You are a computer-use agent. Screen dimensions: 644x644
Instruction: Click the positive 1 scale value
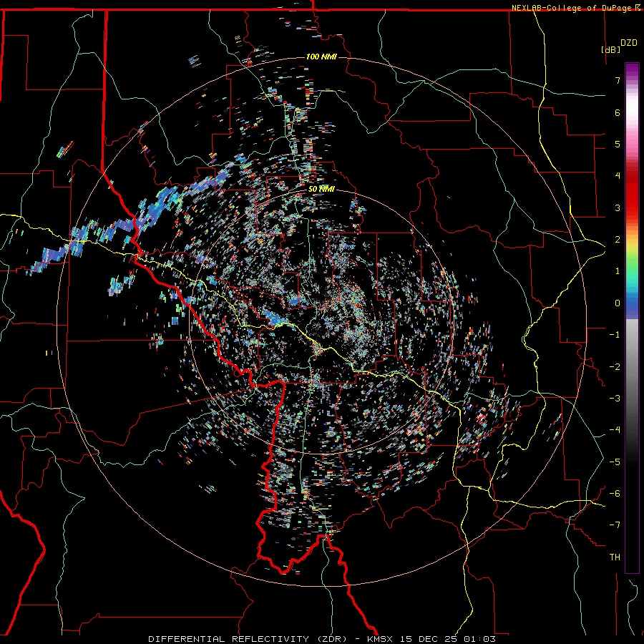(x=618, y=271)
